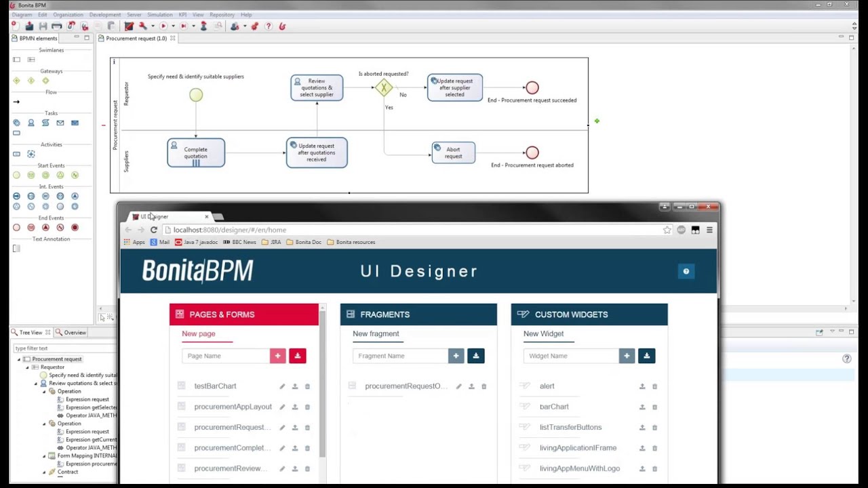Screen dimensions: 868x488
Task: Click the add New fragment plus button
Action: (x=456, y=356)
